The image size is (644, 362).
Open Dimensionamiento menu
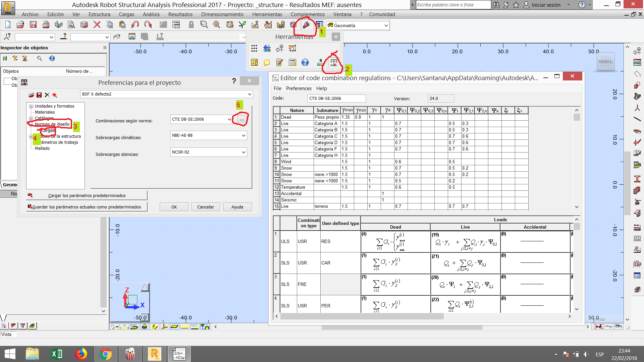(222, 14)
